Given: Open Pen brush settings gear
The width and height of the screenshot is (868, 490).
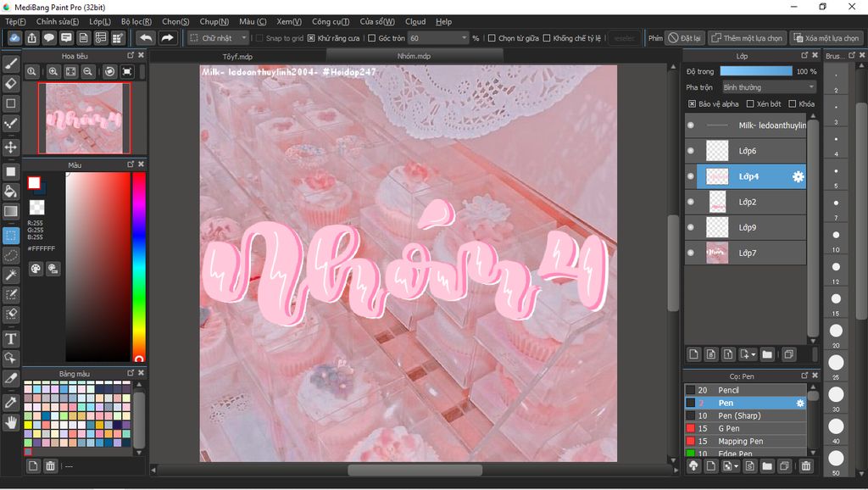Looking at the screenshot, I should point(800,403).
